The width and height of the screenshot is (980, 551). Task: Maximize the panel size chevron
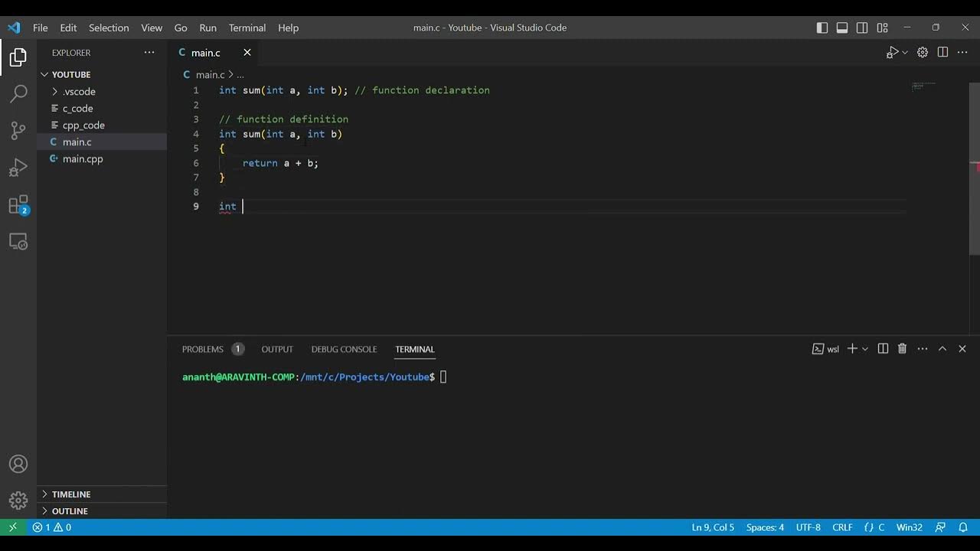pyautogui.click(x=942, y=349)
